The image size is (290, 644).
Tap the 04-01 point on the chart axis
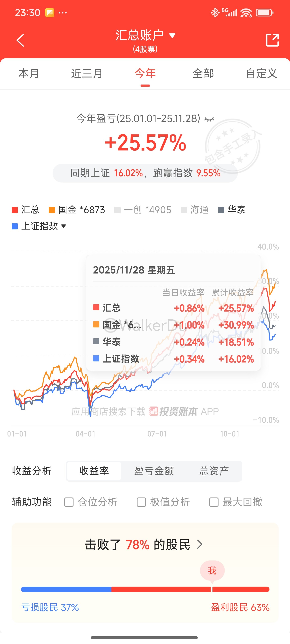pyautogui.click(x=86, y=434)
